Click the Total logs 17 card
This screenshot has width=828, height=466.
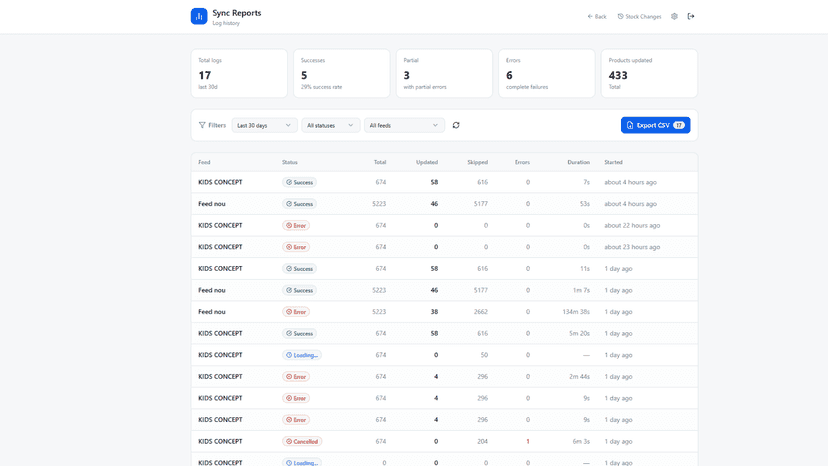click(x=239, y=73)
